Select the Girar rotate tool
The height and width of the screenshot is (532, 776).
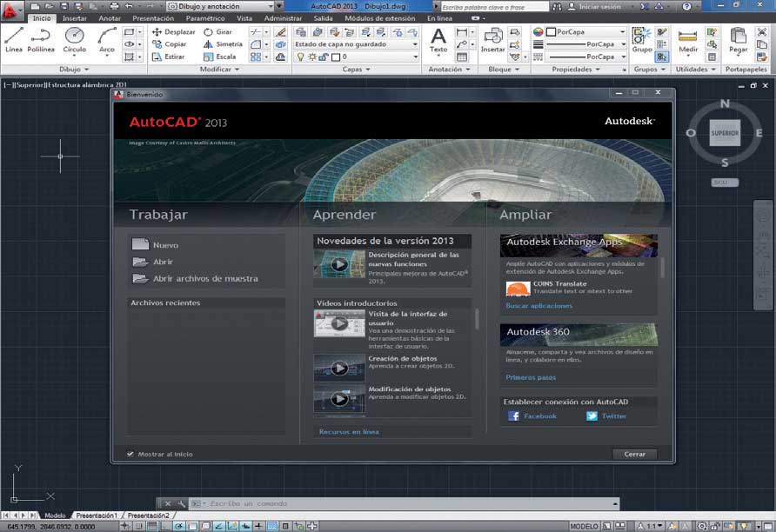tap(217, 31)
